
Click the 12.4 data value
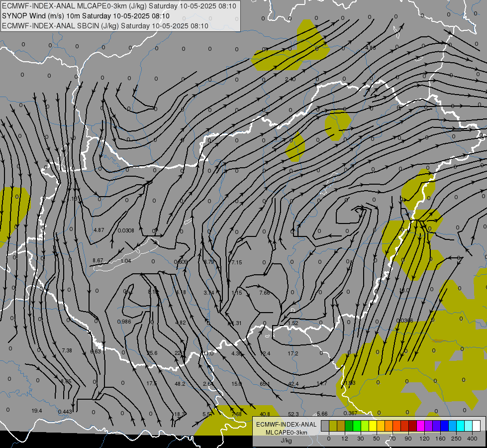tap(265, 353)
